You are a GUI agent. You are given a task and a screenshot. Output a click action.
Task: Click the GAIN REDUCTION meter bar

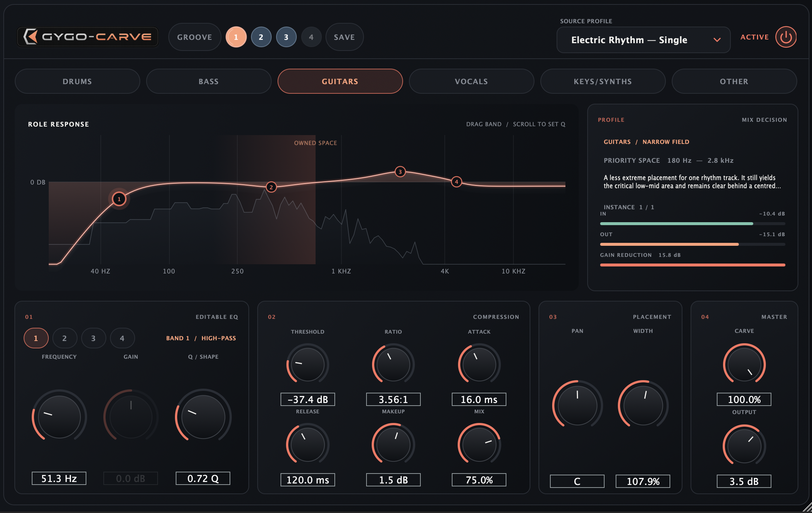pyautogui.click(x=692, y=265)
